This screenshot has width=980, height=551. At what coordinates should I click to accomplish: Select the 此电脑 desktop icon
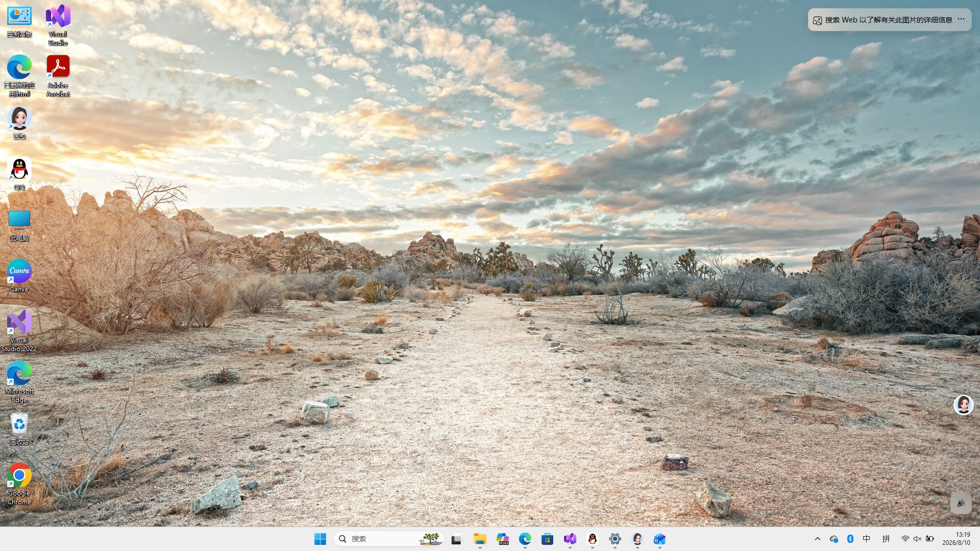click(19, 225)
